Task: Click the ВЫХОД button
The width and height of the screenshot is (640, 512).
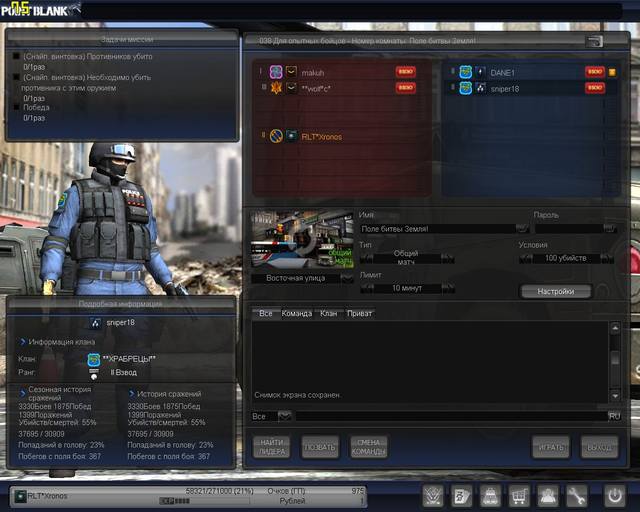Action: [599, 447]
